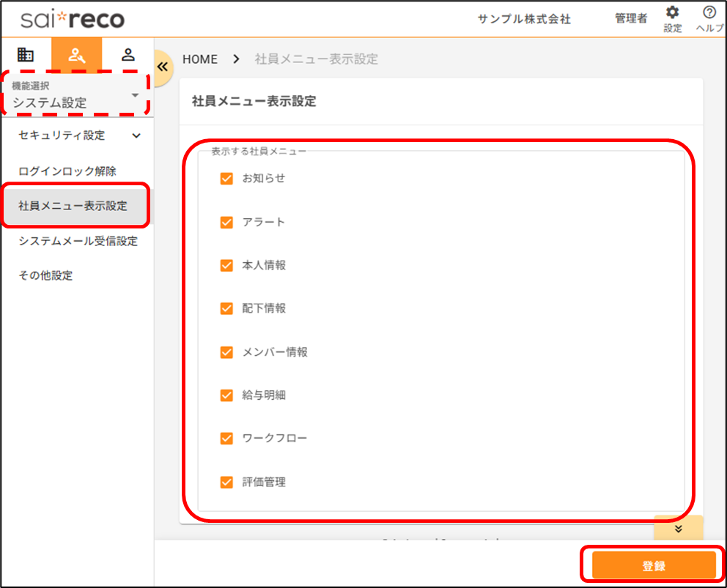Select the building organization icon tab
The height and width of the screenshot is (588, 727).
point(26,54)
